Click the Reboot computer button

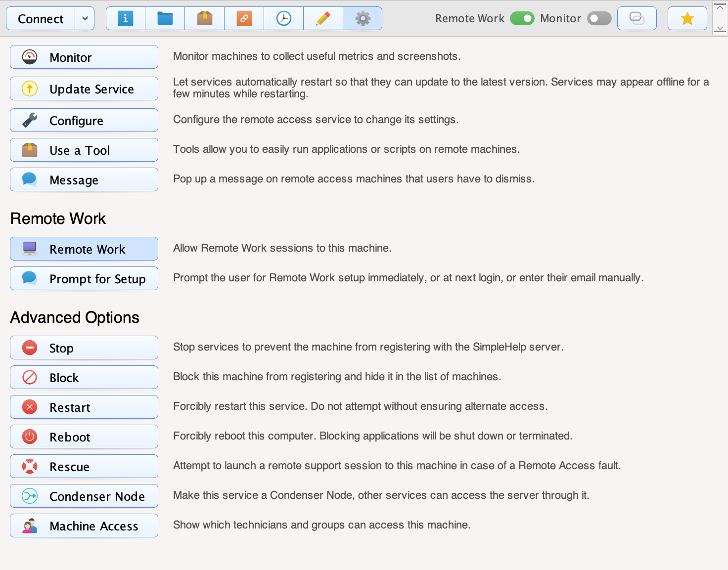tap(84, 437)
